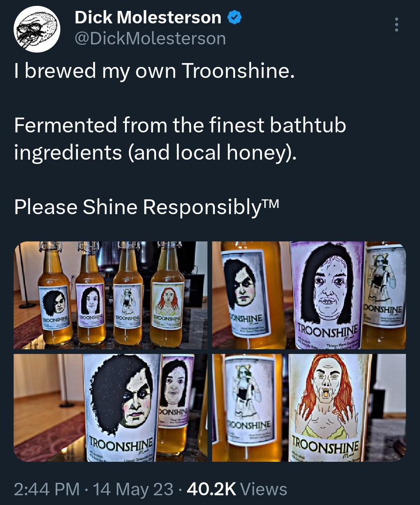Image resolution: width=420 pixels, height=505 pixels.
Task: Click the gray @ handle under display name
Action: pos(150,39)
